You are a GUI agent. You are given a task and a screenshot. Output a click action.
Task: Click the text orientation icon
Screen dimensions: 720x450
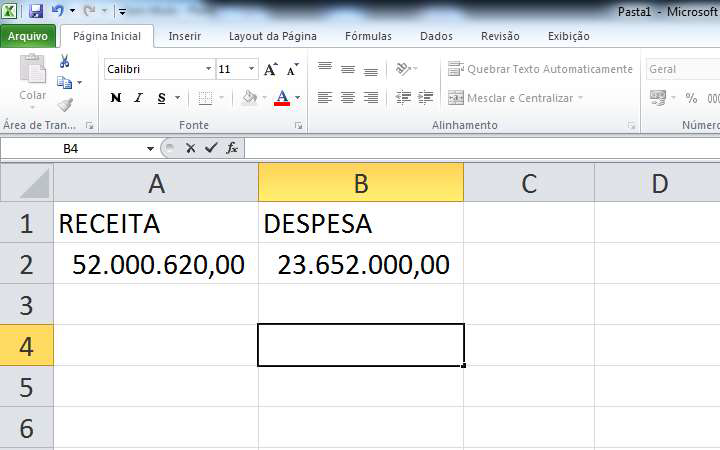click(x=403, y=68)
